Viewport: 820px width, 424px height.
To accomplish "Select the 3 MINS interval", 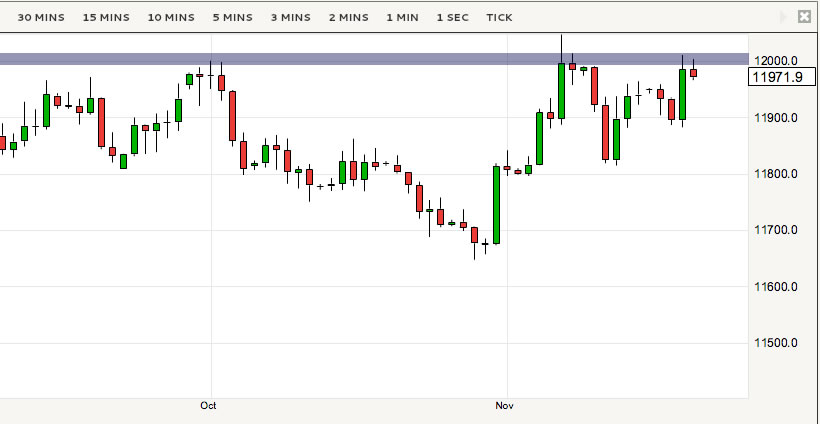I will click(290, 18).
